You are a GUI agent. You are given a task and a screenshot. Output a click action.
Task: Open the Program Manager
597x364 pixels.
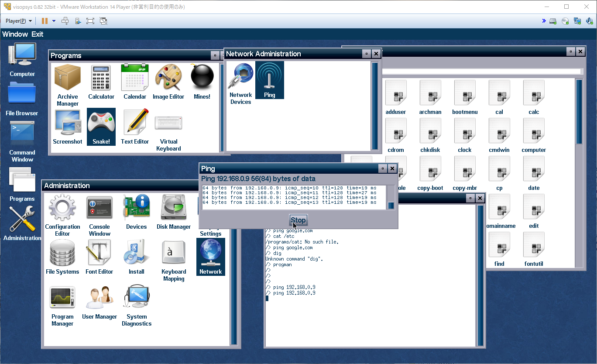click(x=62, y=306)
